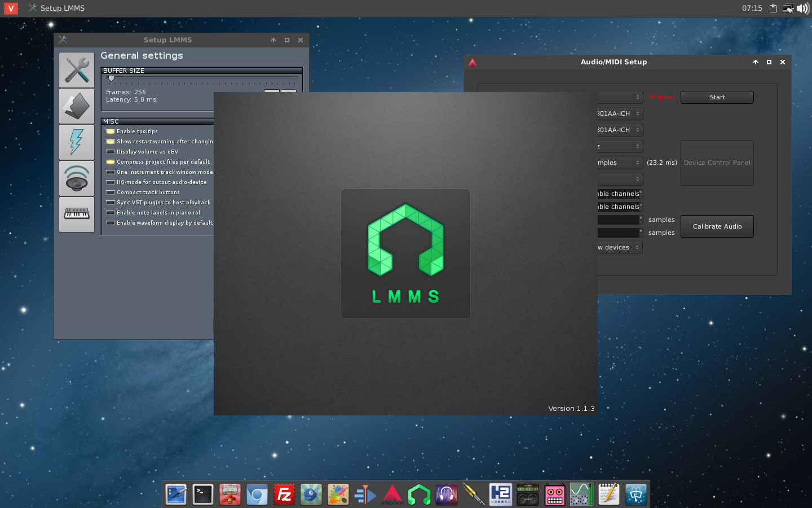Click the '(23.2 ms)' latency text
This screenshot has height=508, width=812.
[x=662, y=163]
